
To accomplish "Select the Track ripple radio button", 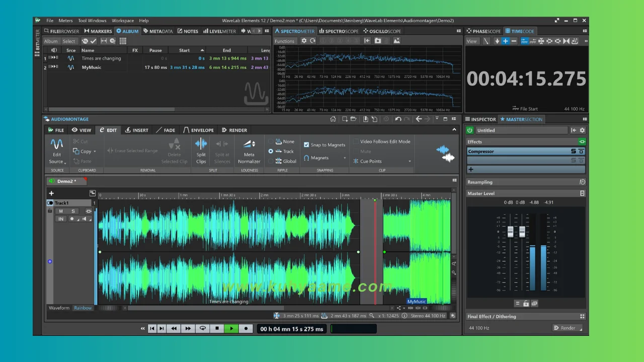I will 271,151.
